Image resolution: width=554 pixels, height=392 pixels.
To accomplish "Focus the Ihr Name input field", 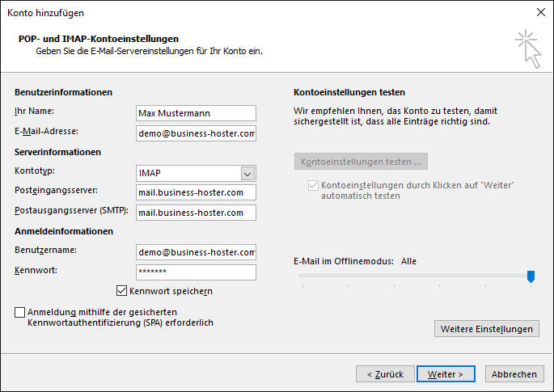I will pos(196,113).
